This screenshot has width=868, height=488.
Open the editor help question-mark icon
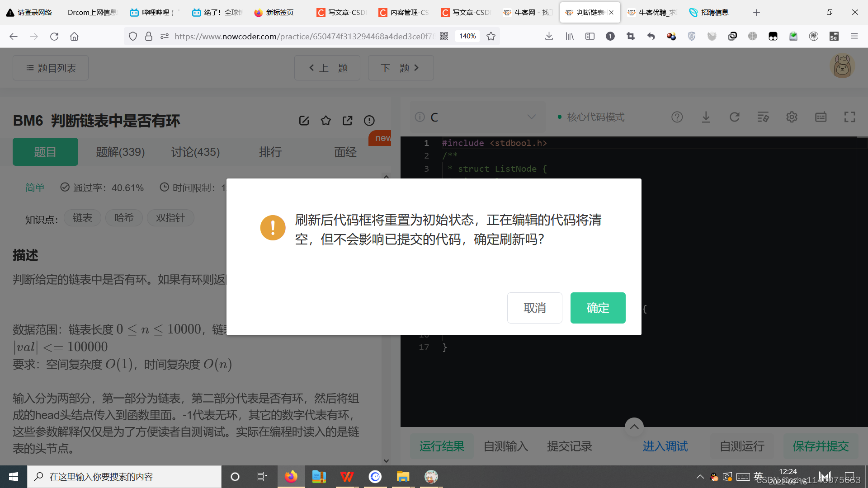tap(677, 117)
